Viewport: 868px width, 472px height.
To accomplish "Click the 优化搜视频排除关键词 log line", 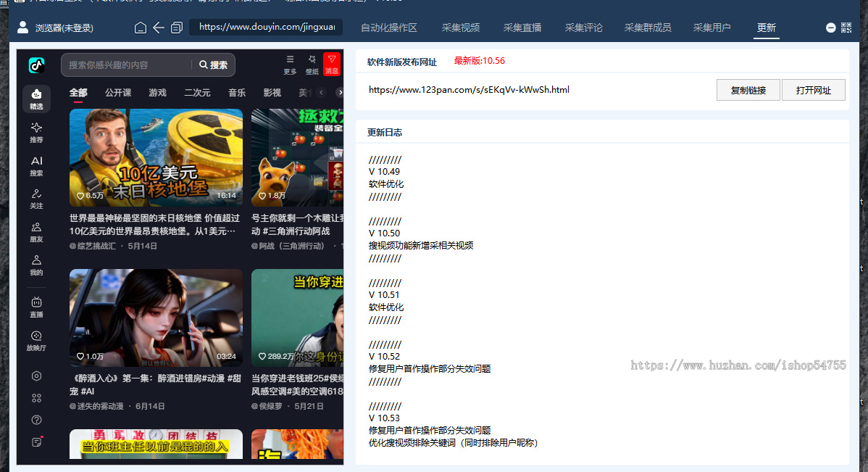I will point(454,443).
